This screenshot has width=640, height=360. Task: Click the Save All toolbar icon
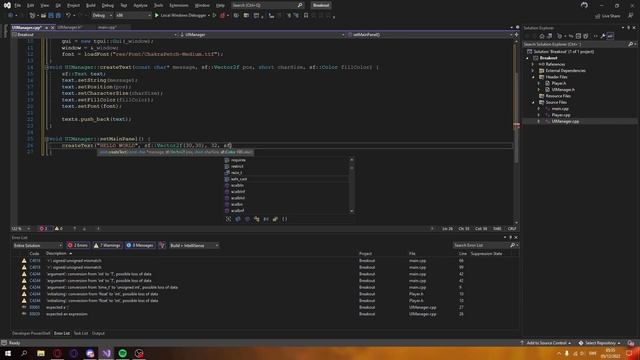pyautogui.click(x=58, y=16)
